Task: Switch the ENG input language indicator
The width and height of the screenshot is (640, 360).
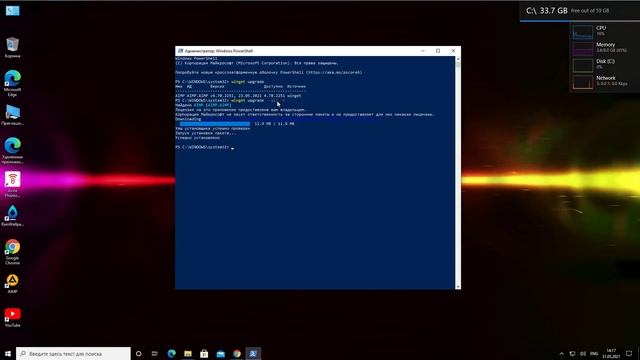Action: tap(594, 353)
